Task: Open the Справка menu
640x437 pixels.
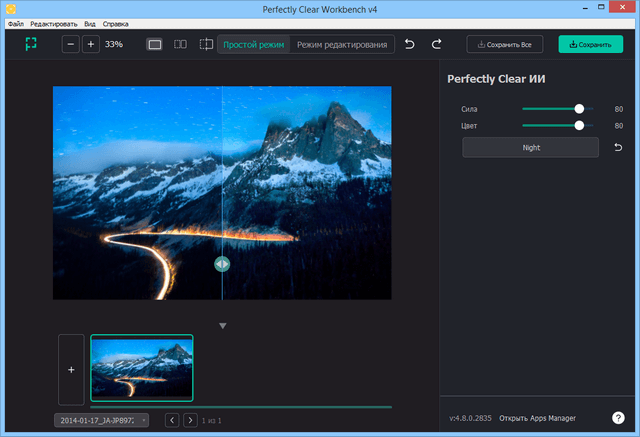Action: (x=117, y=22)
